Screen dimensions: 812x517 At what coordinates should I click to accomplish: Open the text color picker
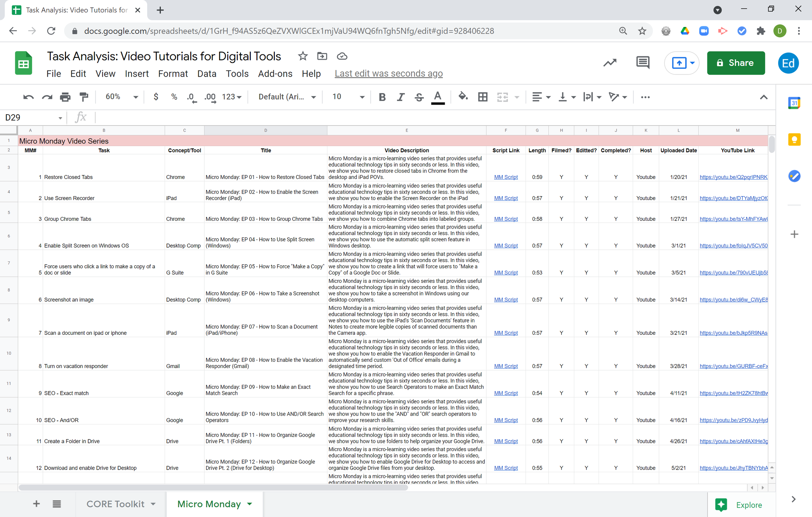(x=438, y=97)
